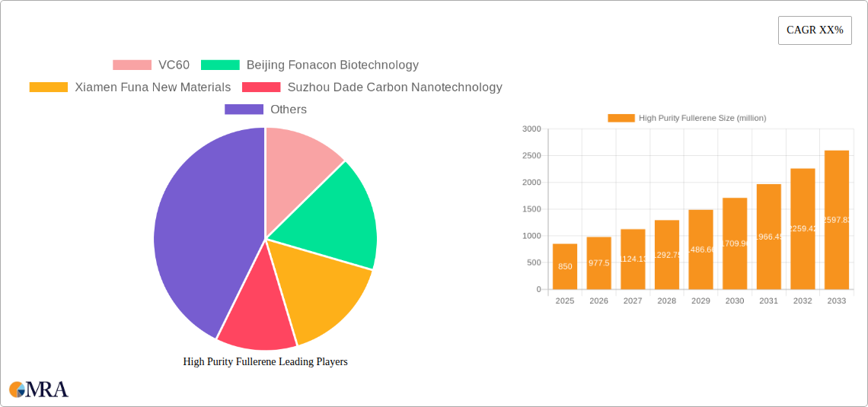Image resolution: width=868 pixels, height=407 pixels.
Task: Click the 2033 x-axis label
Action: click(837, 300)
